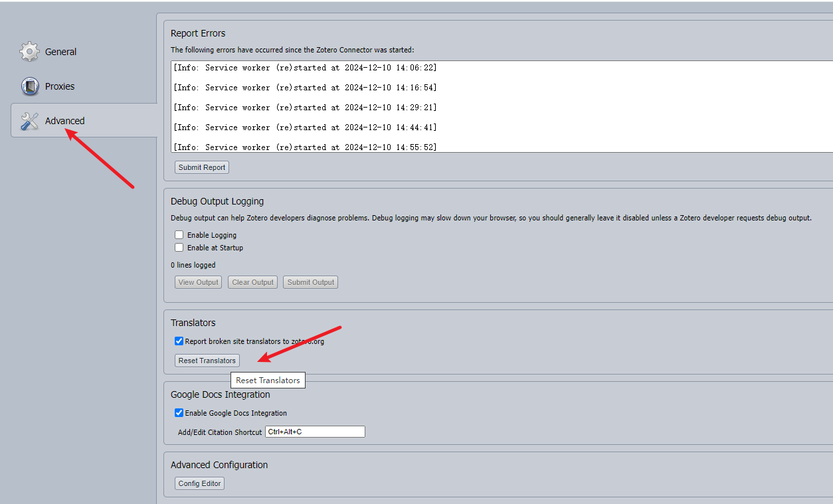
Task: Tick the Enable Logging checkbox
Action: 179,235
